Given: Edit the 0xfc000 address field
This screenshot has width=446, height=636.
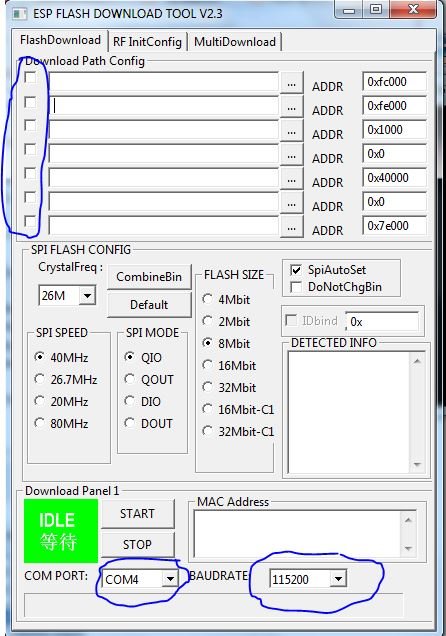Looking at the screenshot, I should coord(394,82).
